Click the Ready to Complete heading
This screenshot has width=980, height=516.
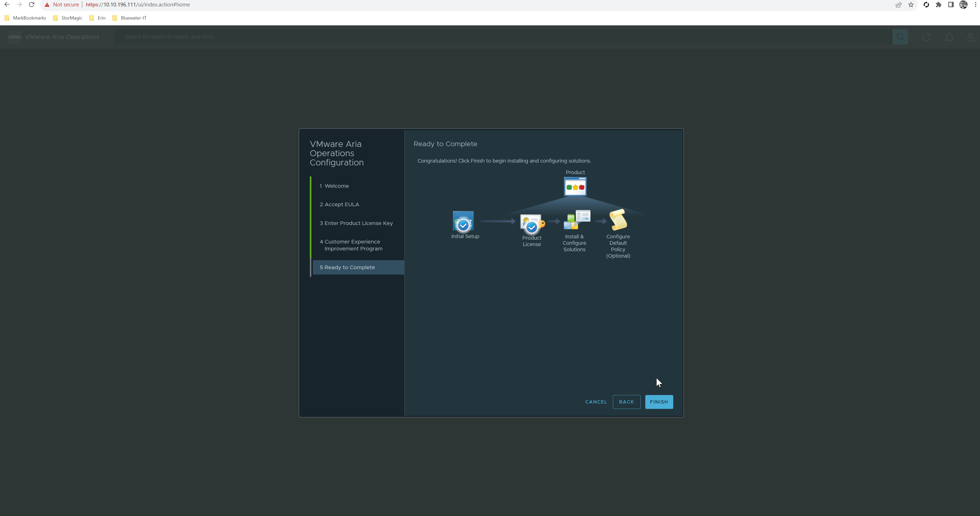pos(445,144)
